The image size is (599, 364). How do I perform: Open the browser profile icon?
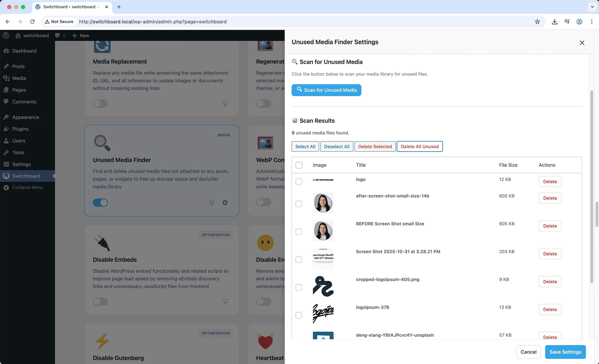pyautogui.click(x=579, y=22)
